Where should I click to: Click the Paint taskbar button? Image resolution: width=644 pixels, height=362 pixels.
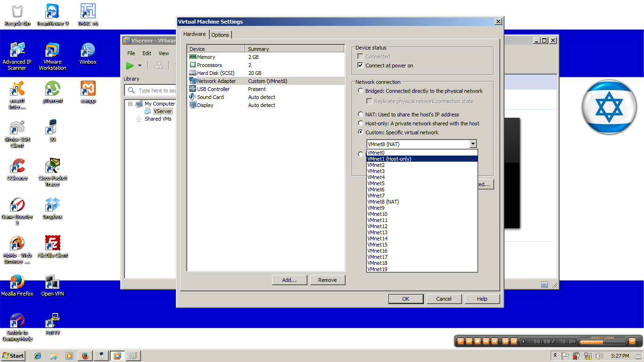133,356
